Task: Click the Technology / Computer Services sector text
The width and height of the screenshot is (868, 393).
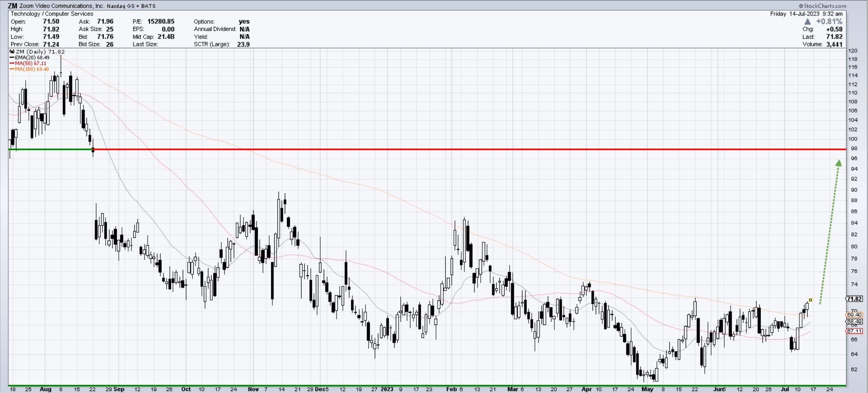Action: tap(52, 14)
